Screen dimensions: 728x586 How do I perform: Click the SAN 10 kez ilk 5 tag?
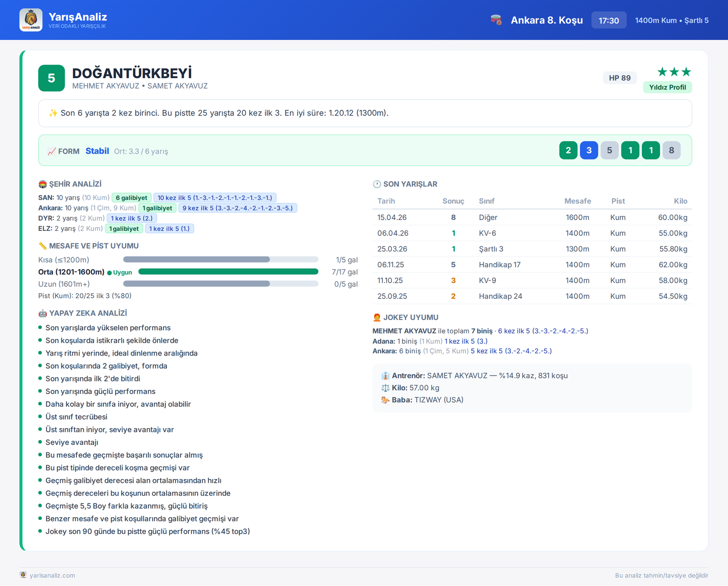pos(215,198)
